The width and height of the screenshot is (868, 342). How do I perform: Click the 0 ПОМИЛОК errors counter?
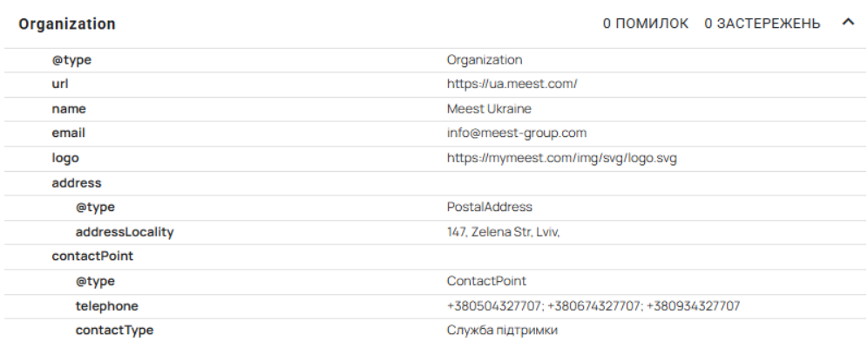[x=646, y=24]
